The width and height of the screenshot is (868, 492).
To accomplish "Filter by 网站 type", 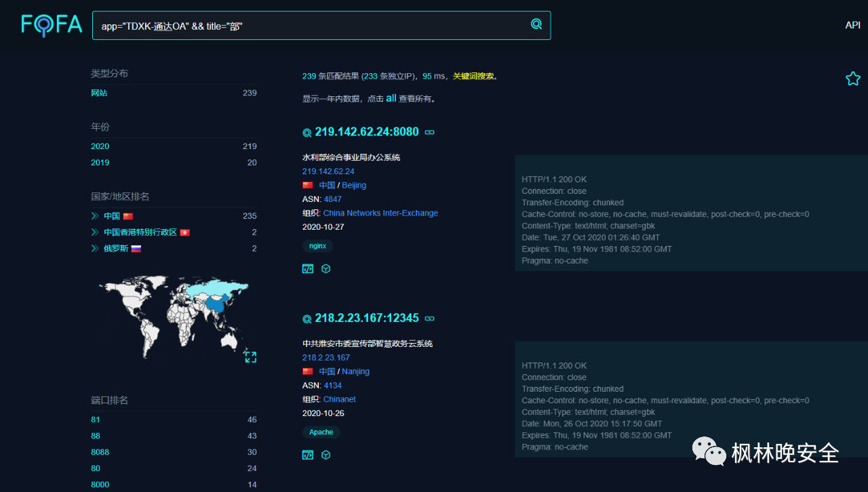I will pyautogui.click(x=99, y=93).
